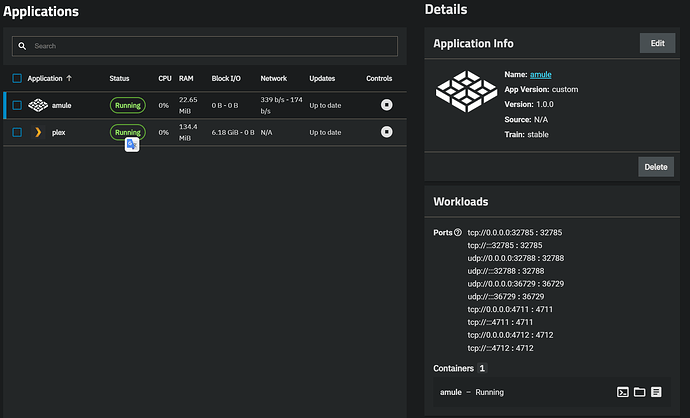Click the large amule logo in Application Info
Viewport: 690px width, 418px height.
pyautogui.click(x=466, y=91)
